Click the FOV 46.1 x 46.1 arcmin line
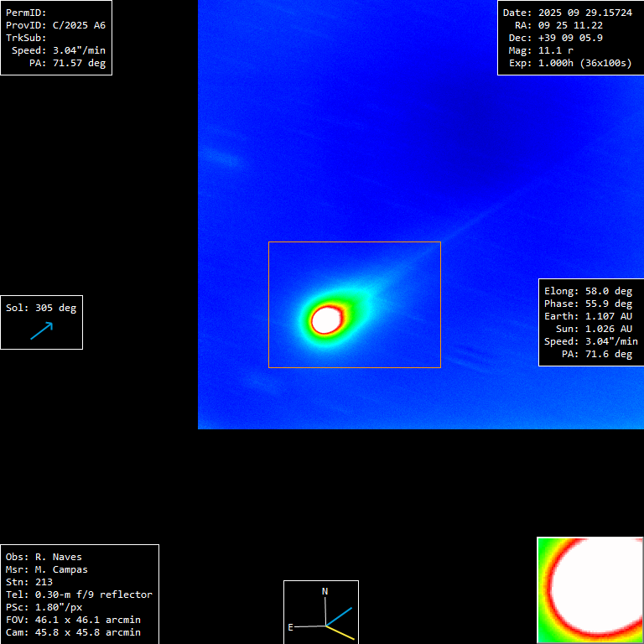 point(73,620)
